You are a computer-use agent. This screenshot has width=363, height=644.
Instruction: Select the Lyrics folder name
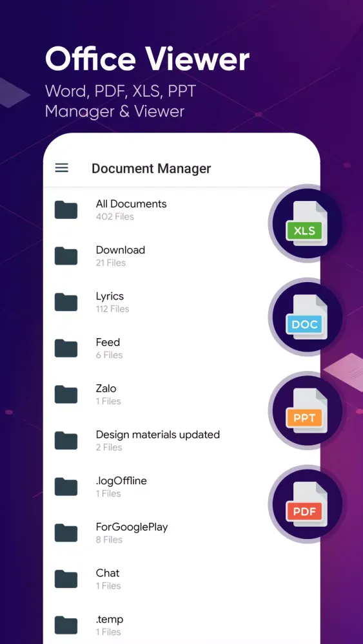tap(110, 296)
